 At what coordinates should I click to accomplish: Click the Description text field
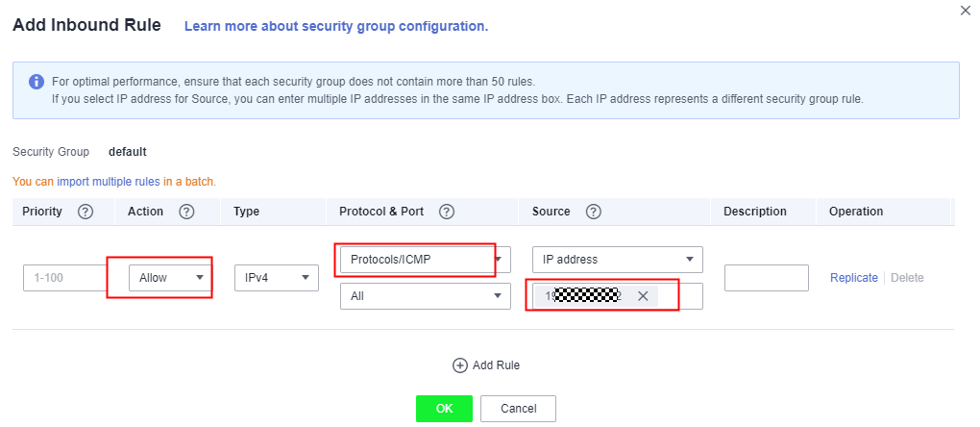(x=767, y=278)
